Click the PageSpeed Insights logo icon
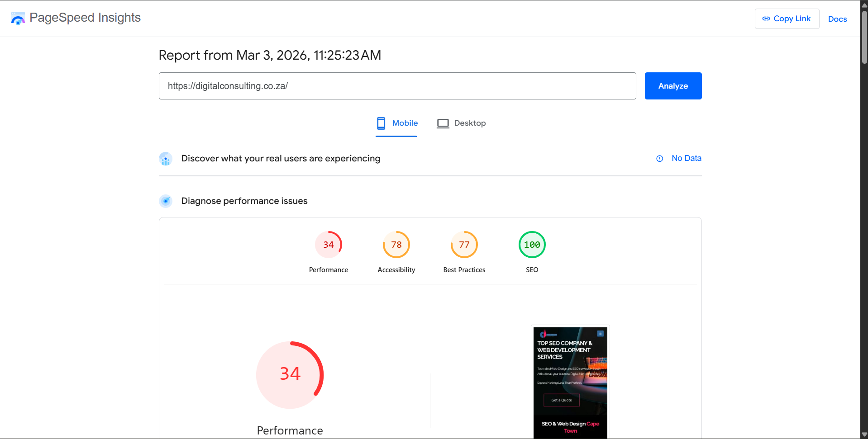 (18, 19)
